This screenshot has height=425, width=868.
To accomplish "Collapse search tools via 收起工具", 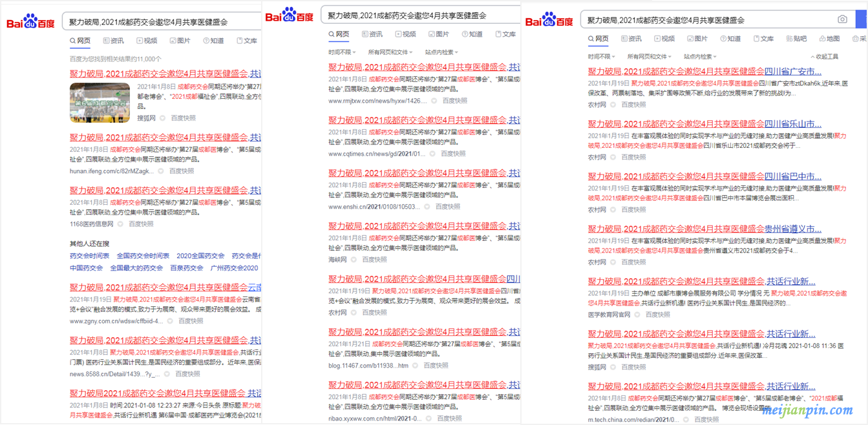I will point(824,57).
